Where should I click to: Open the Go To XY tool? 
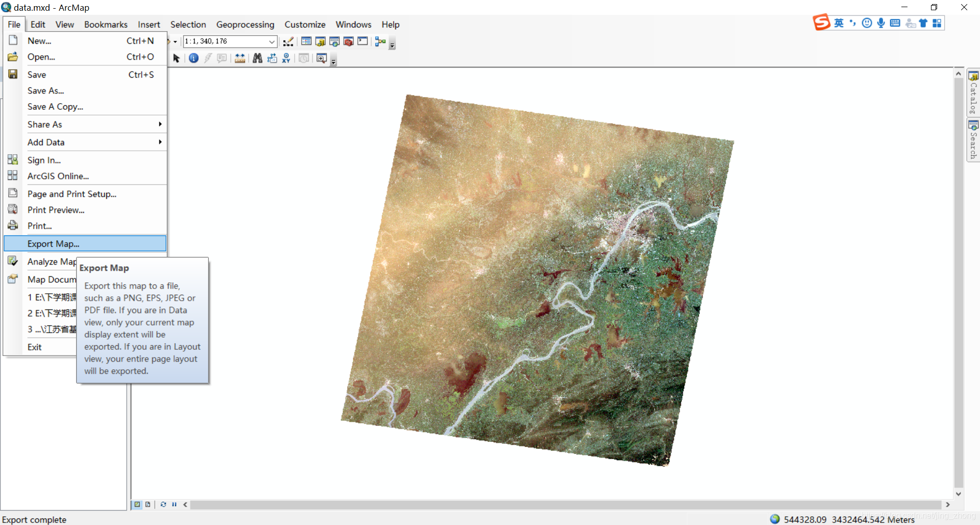286,58
